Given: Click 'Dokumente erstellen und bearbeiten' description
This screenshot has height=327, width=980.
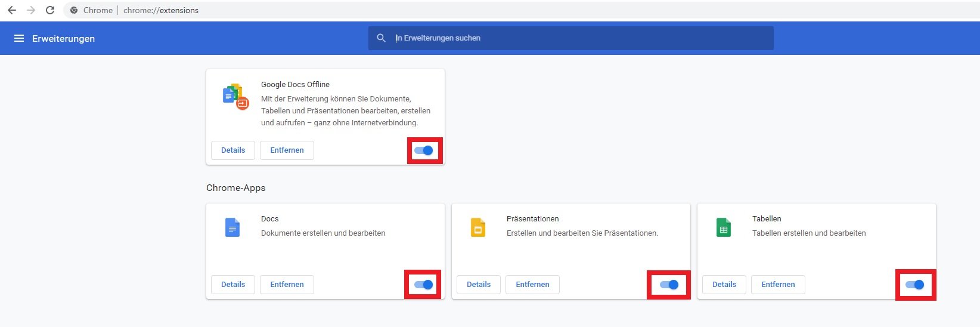Looking at the screenshot, I should coord(323,233).
